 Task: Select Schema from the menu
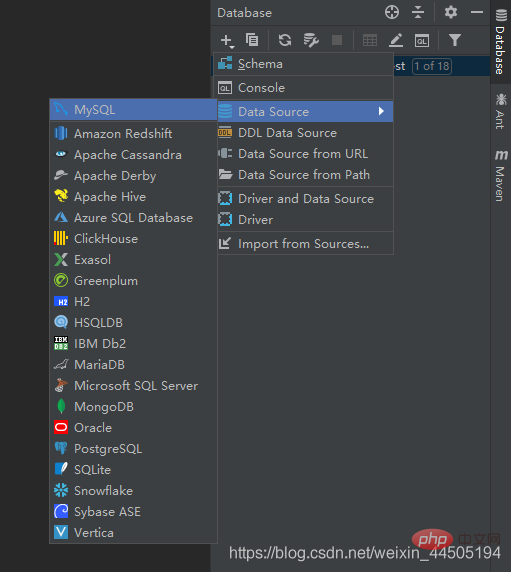(x=303, y=64)
